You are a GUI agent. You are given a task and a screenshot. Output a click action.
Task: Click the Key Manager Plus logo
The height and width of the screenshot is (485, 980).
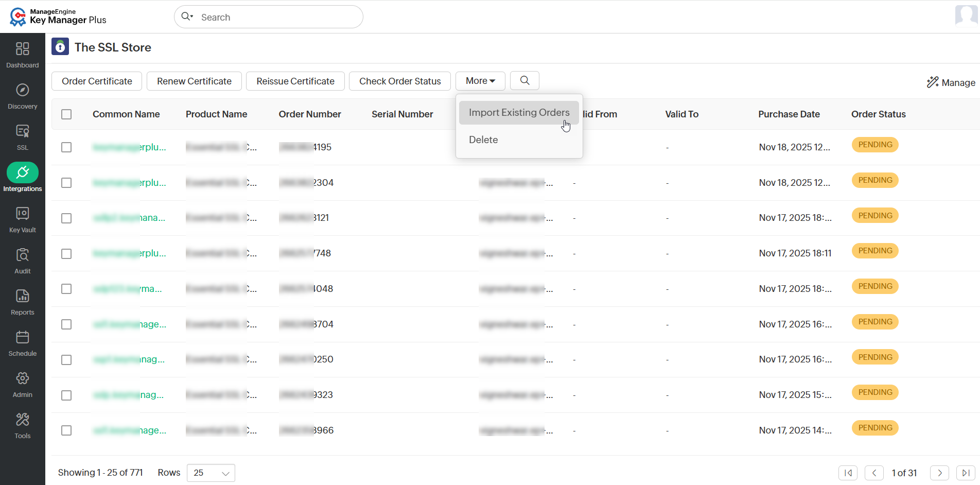pos(58,16)
